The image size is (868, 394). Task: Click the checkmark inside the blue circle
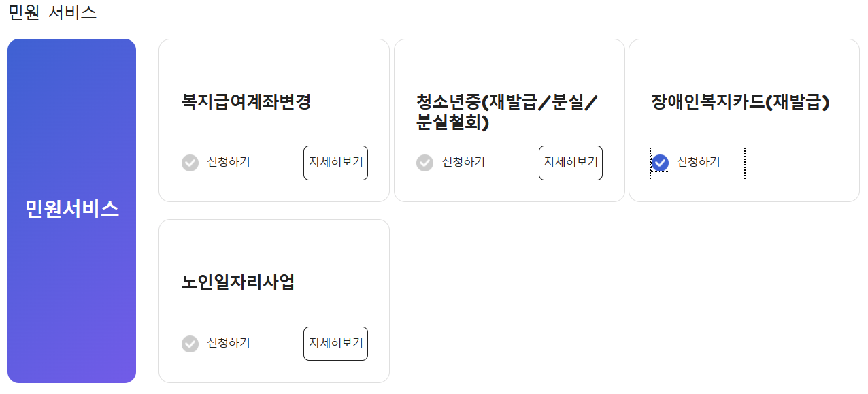click(660, 163)
